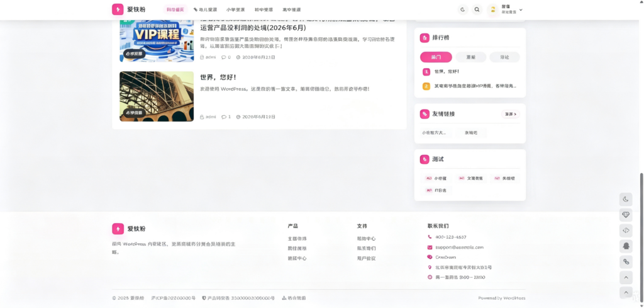This screenshot has height=308, width=644.
Task: Open post title ending 处境(2026年6月)
Action: point(253,28)
